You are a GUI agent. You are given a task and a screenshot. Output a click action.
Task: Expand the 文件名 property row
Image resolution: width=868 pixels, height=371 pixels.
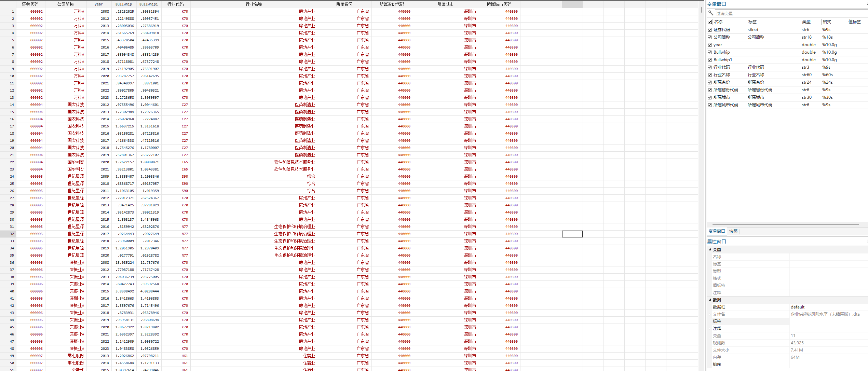coord(709,314)
